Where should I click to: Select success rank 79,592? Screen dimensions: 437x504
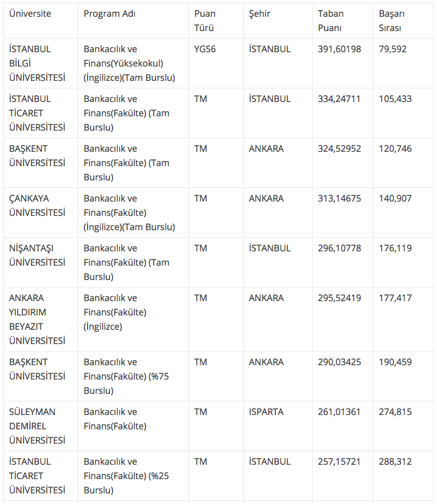[x=393, y=49]
